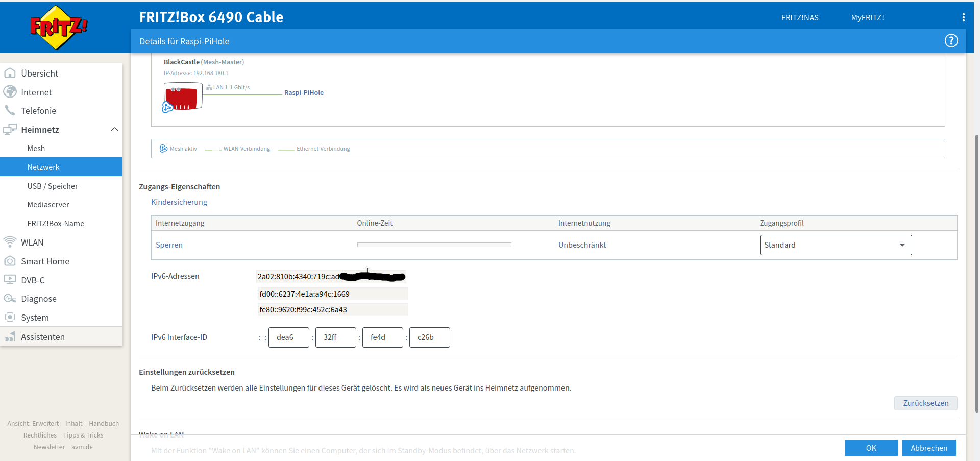Click Ansicht: Erweitert footer link
Image resolution: width=980 pixels, height=461 pixels.
click(x=33, y=423)
